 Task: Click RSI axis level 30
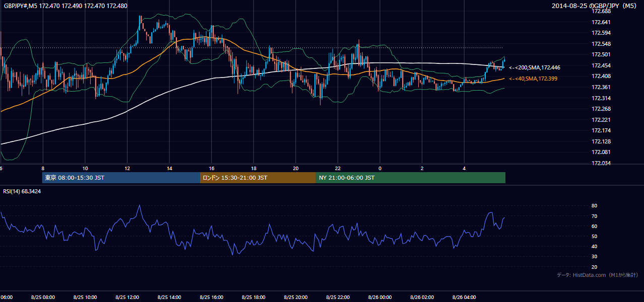point(594,257)
